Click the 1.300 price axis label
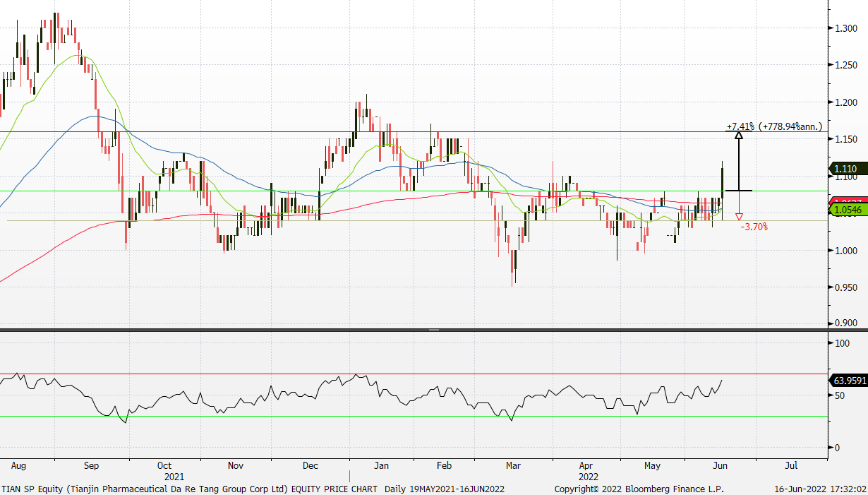Image resolution: width=868 pixels, height=495 pixels. coord(845,28)
